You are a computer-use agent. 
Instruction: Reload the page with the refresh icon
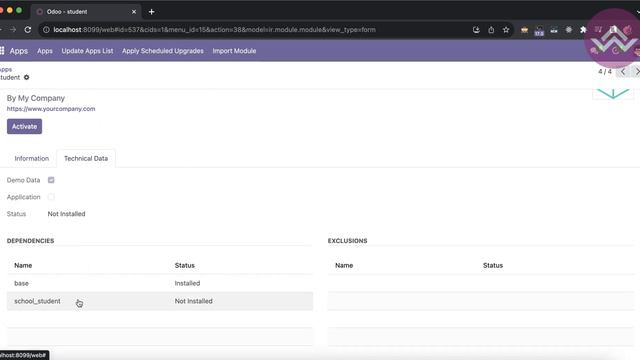28,29
